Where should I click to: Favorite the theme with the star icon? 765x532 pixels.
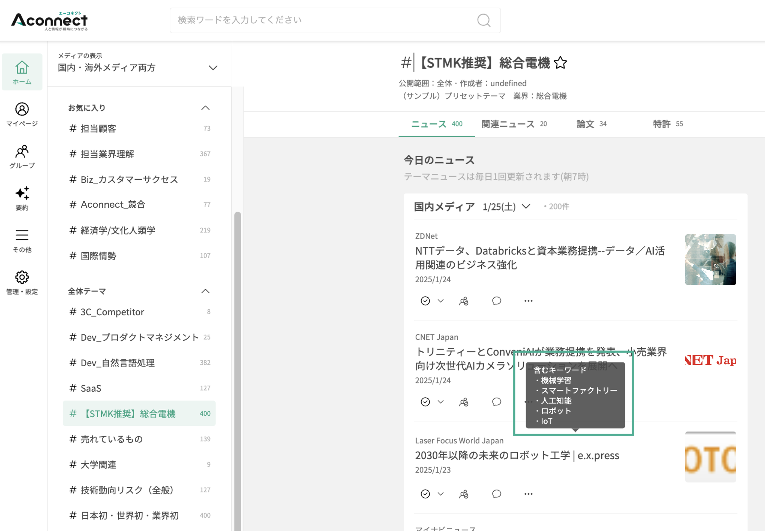(560, 63)
